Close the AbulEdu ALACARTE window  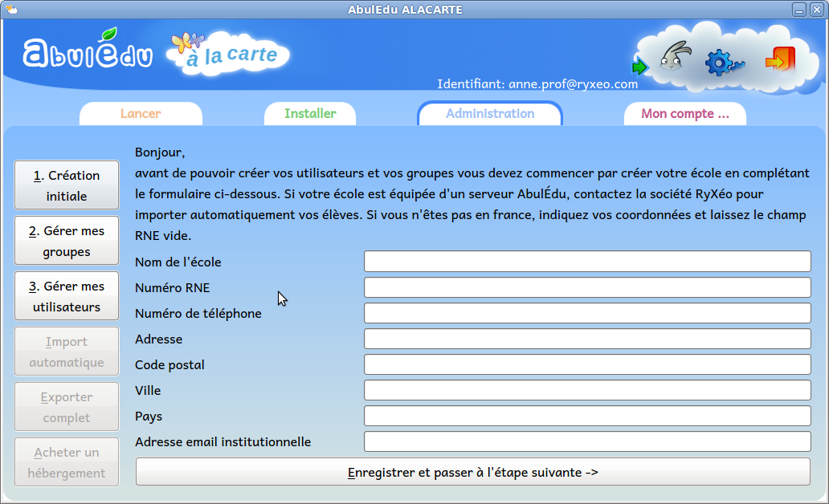(x=817, y=10)
